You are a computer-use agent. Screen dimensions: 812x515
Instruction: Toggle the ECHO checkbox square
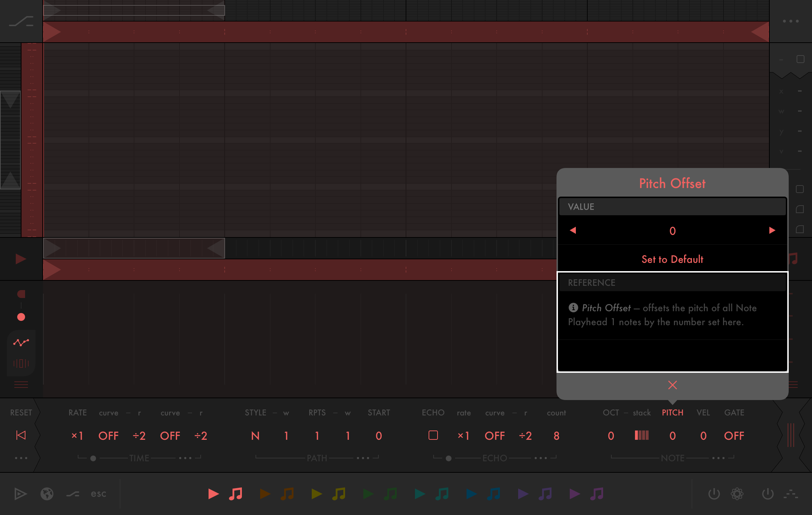[433, 435]
